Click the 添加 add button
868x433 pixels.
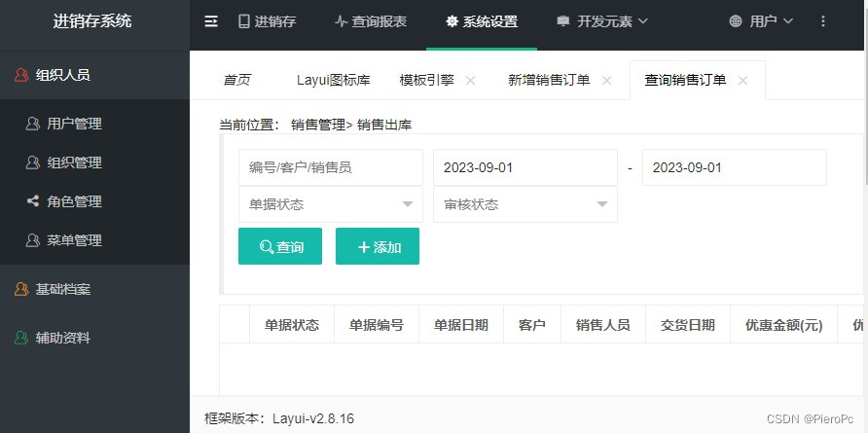(x=378, y=246)
